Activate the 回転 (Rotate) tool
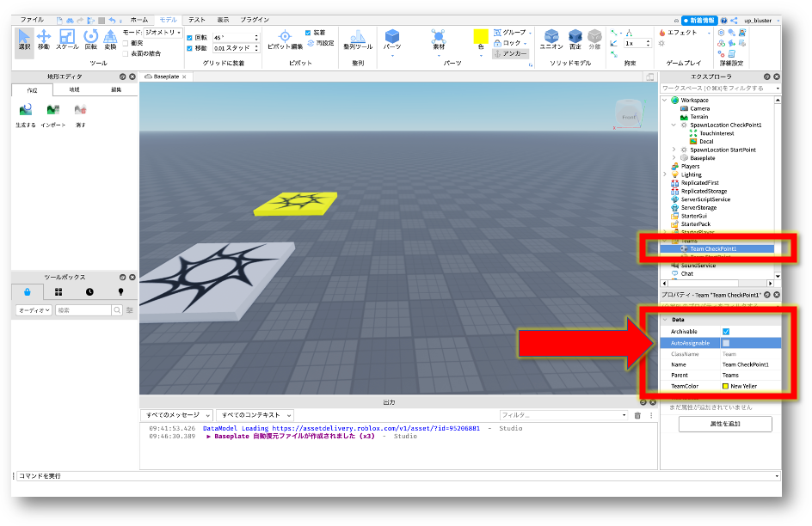 pos(91,40)
